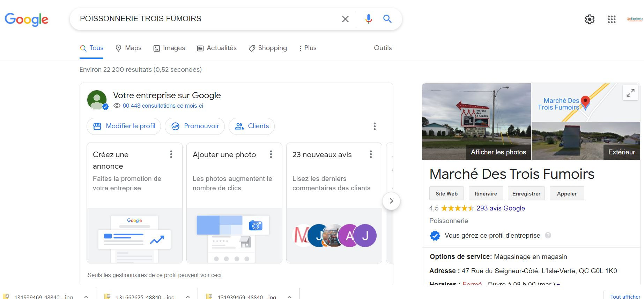
Task: Clear the search box text
Action: 345,19
